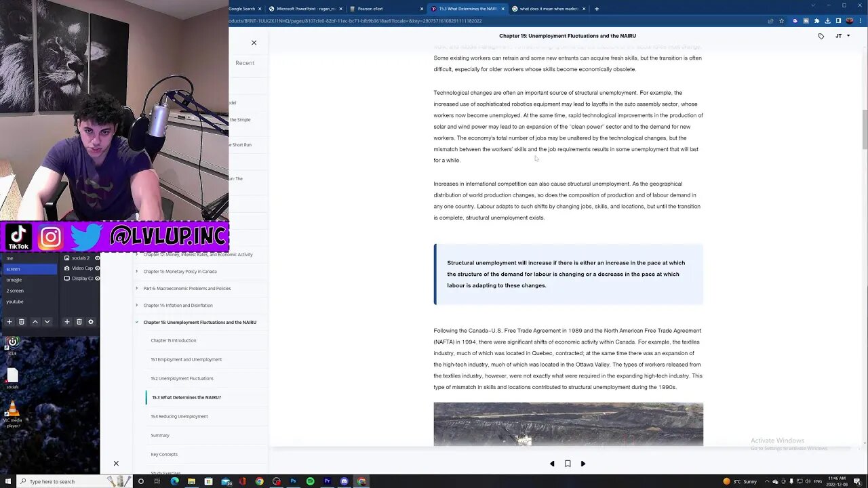Close the 15.3 What Determines the NAIRU tab
Viewport: 868px width, 488px height.
(502, 9)
